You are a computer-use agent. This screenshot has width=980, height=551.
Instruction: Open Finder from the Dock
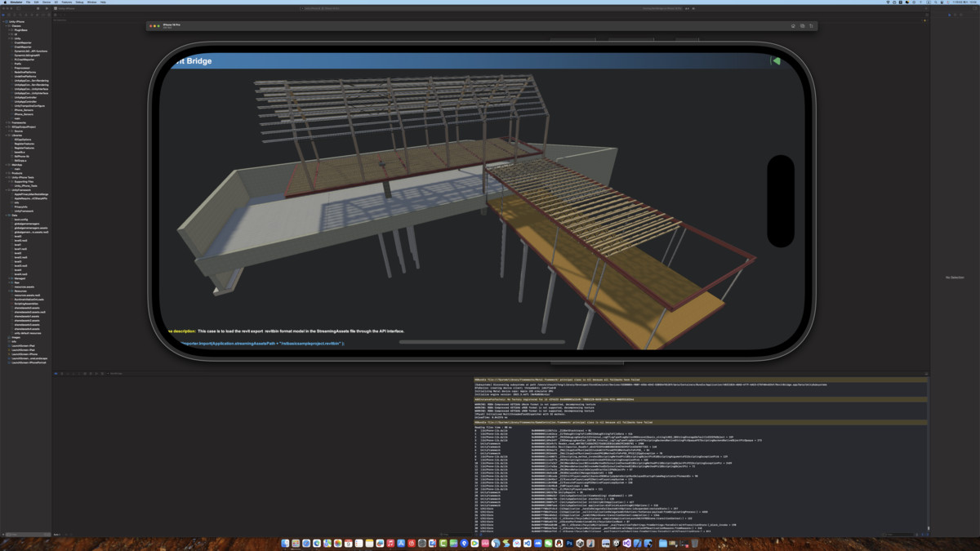[285, 543]
